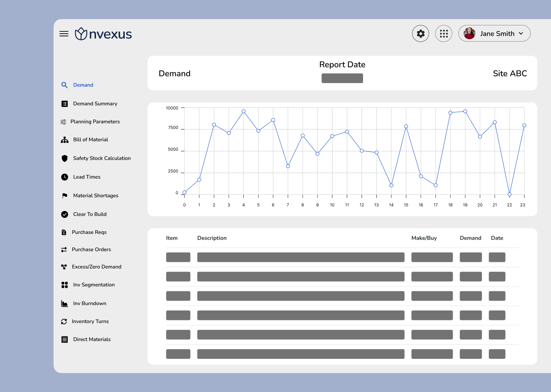
Task: Click the Description column header
Action: click(x=212, y=238)
